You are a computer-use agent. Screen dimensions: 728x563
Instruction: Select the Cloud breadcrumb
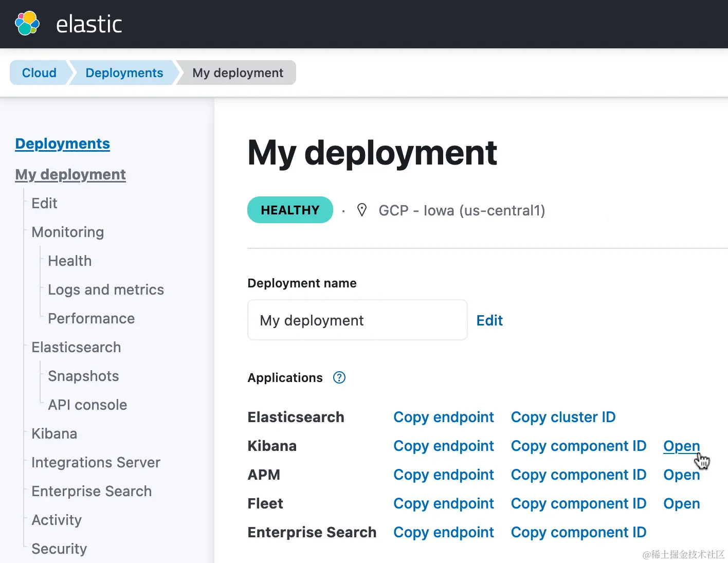click(39, 72)
